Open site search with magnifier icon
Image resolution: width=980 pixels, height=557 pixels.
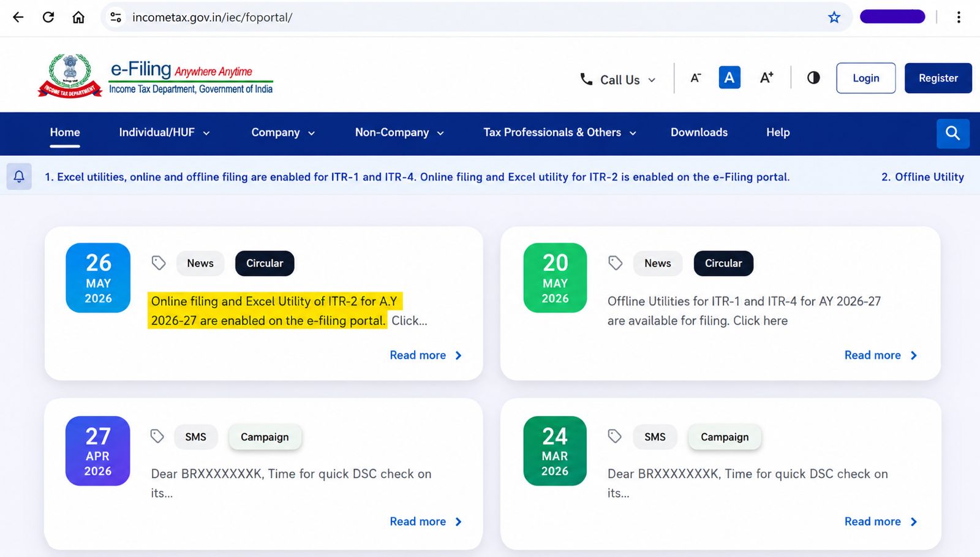point(952,133)
